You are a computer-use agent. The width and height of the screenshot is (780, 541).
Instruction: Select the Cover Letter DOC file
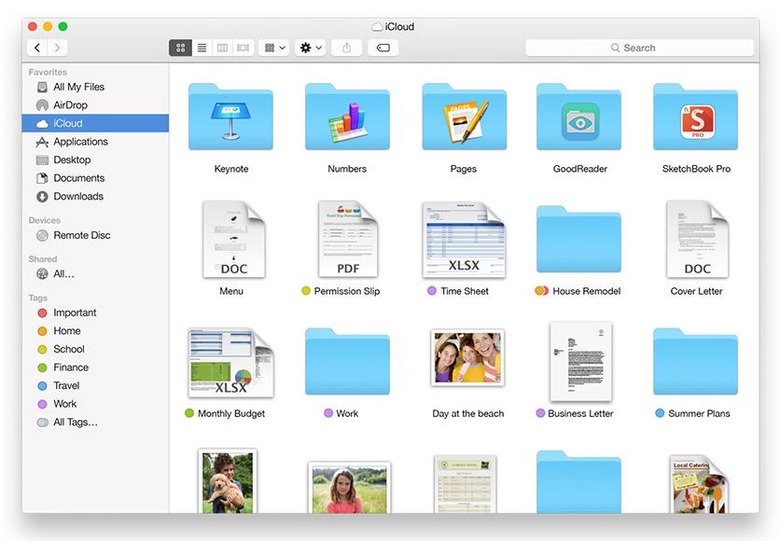coord(697,239)
